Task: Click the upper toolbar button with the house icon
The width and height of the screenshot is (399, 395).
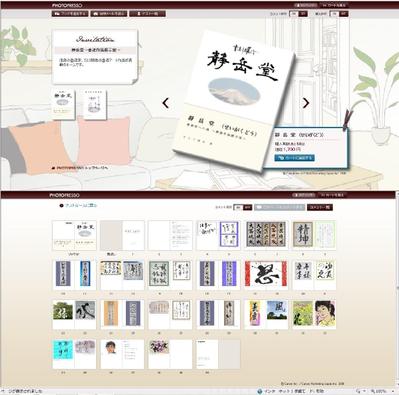Action: (x=109, y=14)
